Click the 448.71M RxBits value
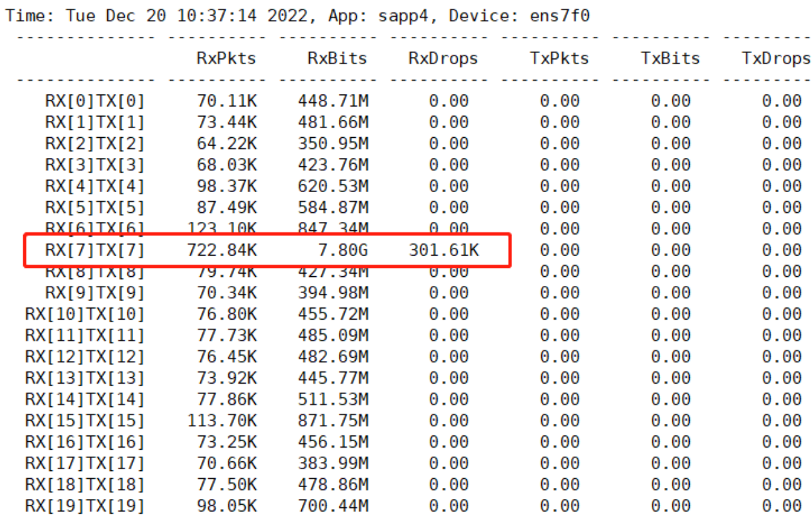This screenshot has height=515, width=812. [x=333, y=101]
